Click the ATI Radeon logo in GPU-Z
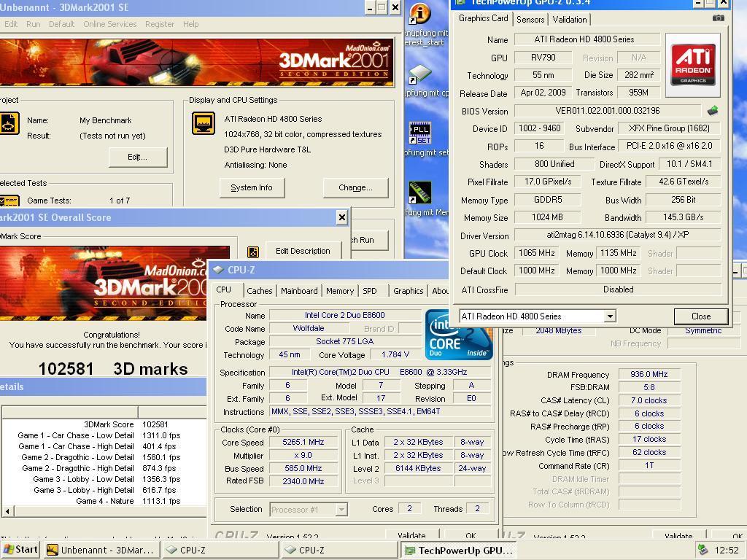 click(693, 65)
